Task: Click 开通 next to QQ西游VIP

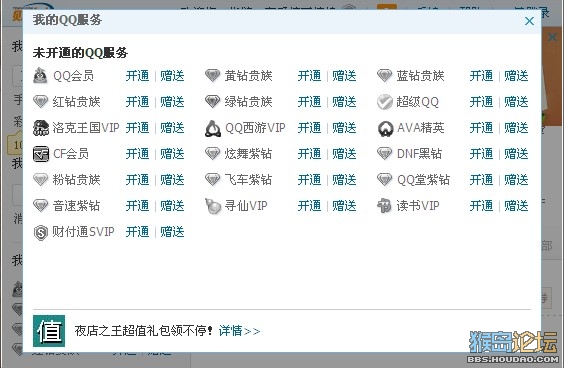Action: pyautogui.click(x=309, y=128)
